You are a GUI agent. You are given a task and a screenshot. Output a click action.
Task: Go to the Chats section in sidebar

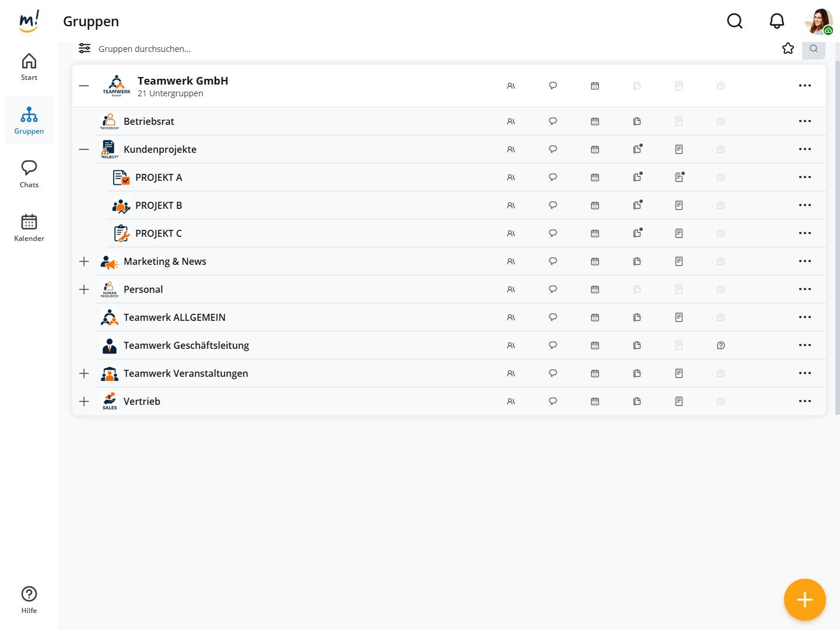(x=29, y=174)
